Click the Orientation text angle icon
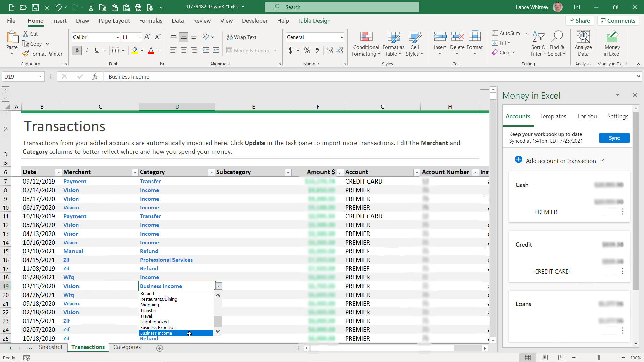Viewport: 644px width, 362px height. (x=206, y=37)
